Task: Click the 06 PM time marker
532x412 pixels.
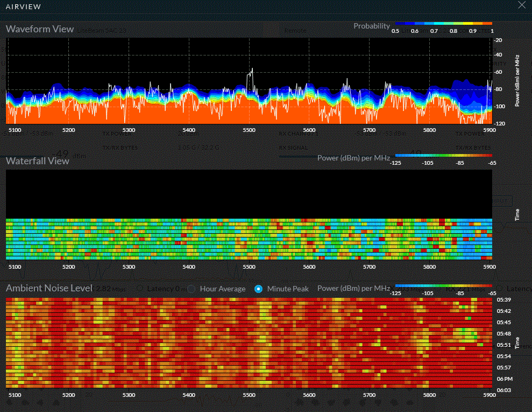Action: [503, 379]
